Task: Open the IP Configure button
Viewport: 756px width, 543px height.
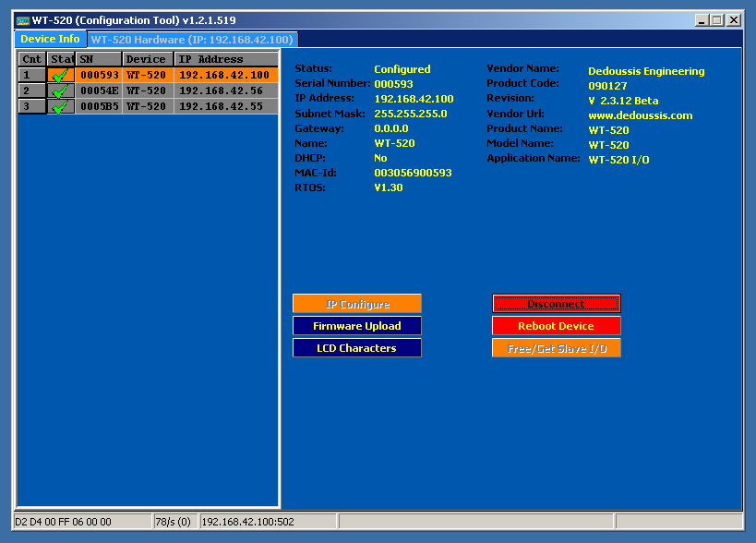Action: (x=357, y=304)
